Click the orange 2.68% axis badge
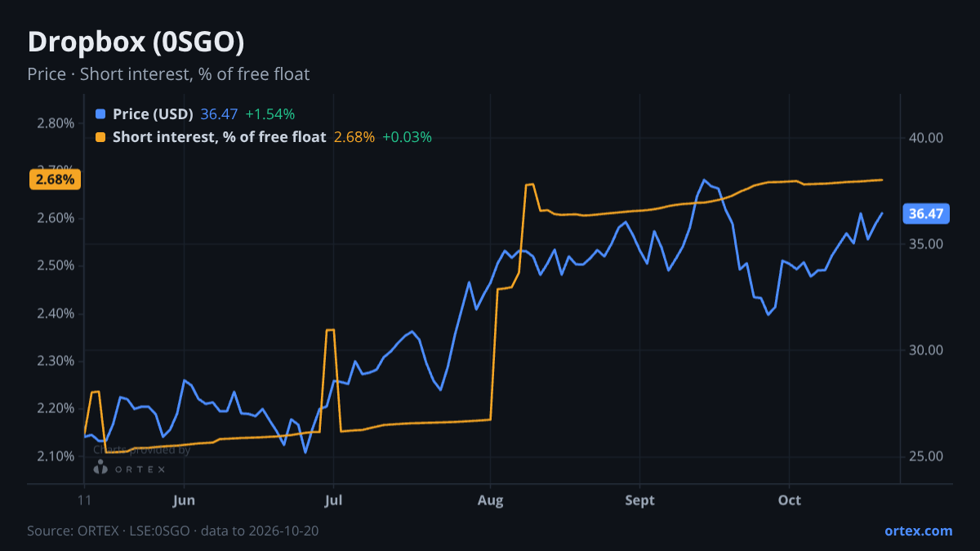Image resolution: width=980 pixels, height=551 pixels. click(56, 180)
